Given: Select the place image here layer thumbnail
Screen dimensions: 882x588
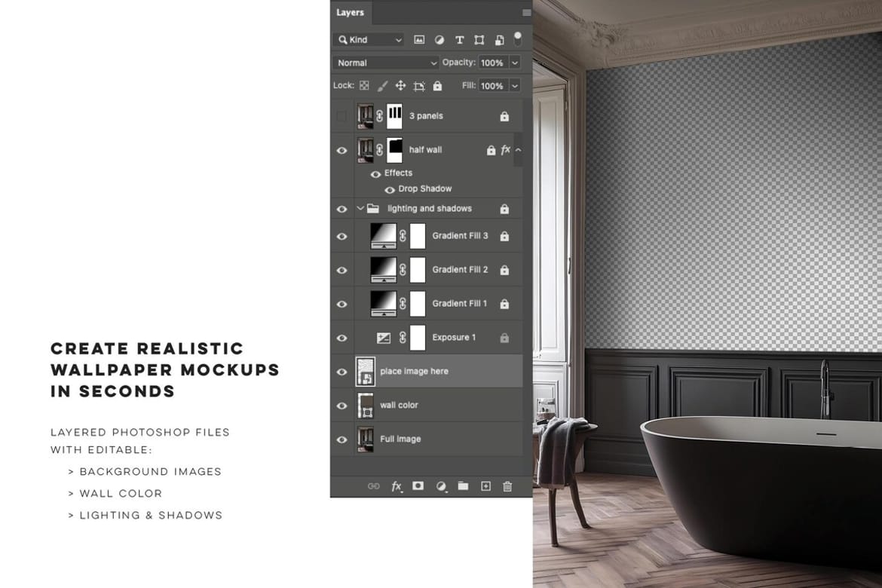Looking at the screenshot, I should pos(366,372).
